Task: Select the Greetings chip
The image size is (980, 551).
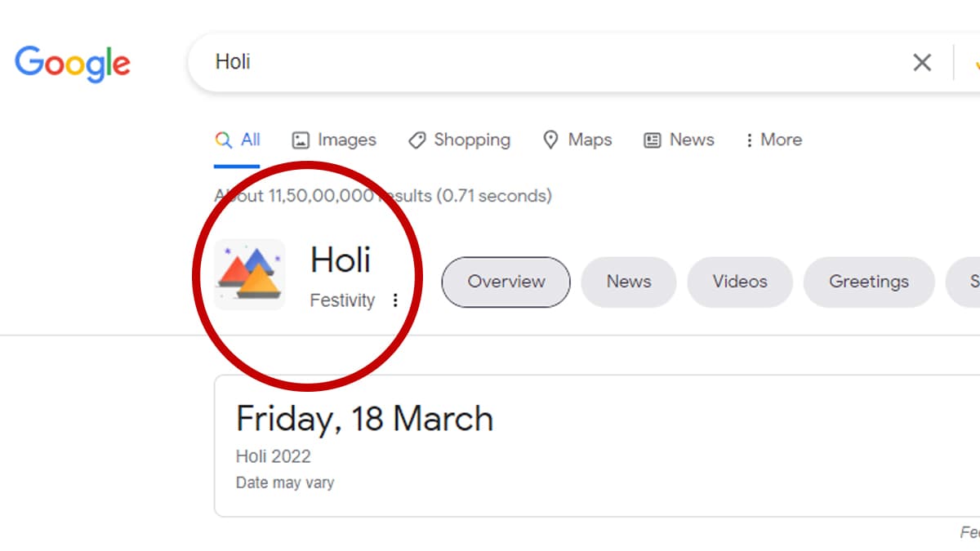Action: 869,282
